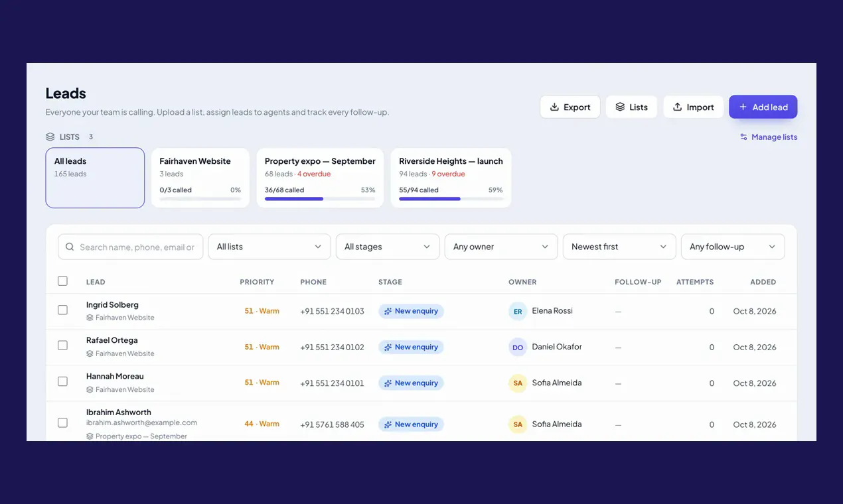Screen dimensions: 843x504
Task: Tick the checkbox for Hannah Moreau
Action: [x=62, y=381]
